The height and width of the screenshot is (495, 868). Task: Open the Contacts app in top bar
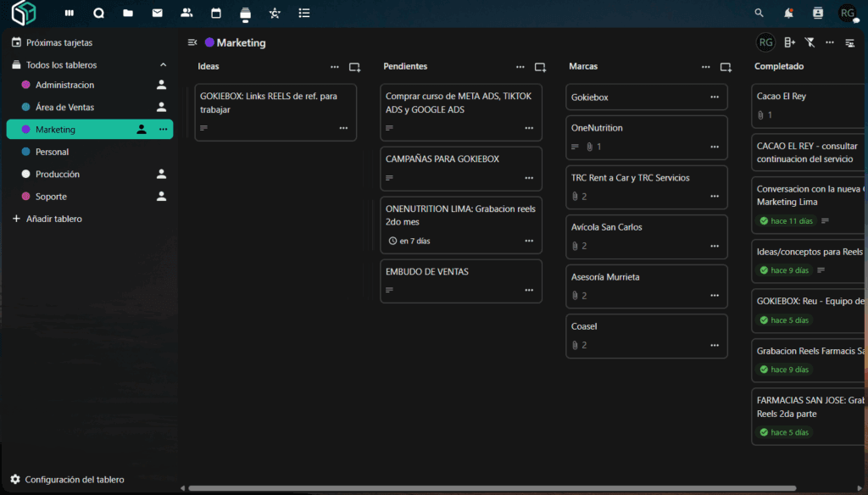coord(186,13)
